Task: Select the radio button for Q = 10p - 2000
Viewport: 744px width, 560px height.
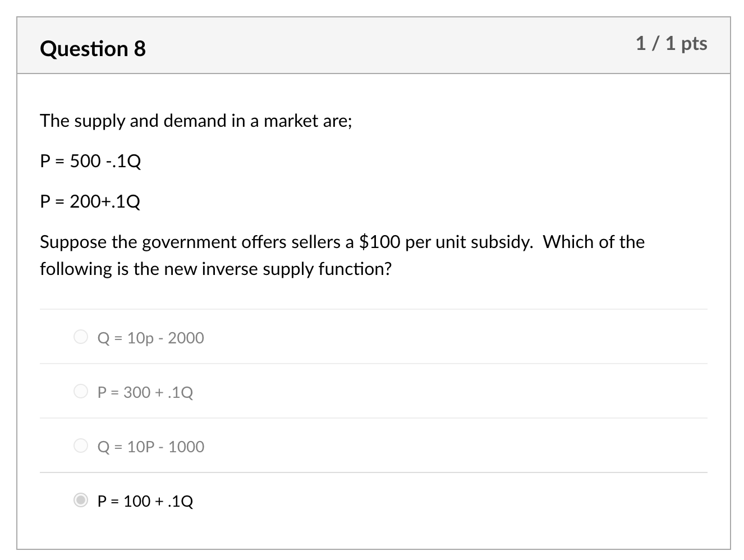Action: tap(81, 337)
